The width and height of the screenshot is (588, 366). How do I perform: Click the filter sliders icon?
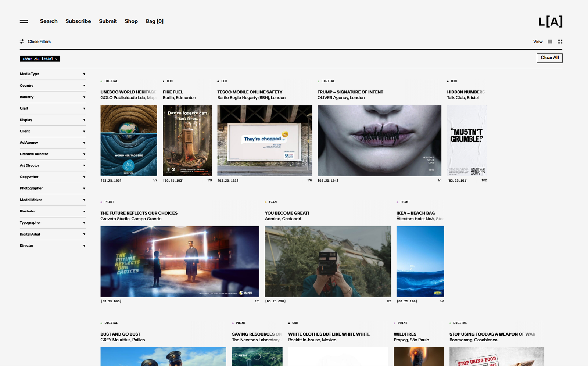tap(22, 42)
